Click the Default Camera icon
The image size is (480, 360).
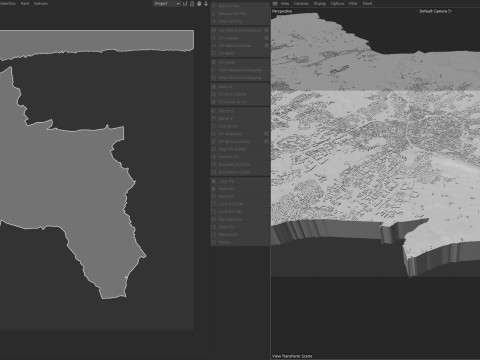[x=450, y=11]
